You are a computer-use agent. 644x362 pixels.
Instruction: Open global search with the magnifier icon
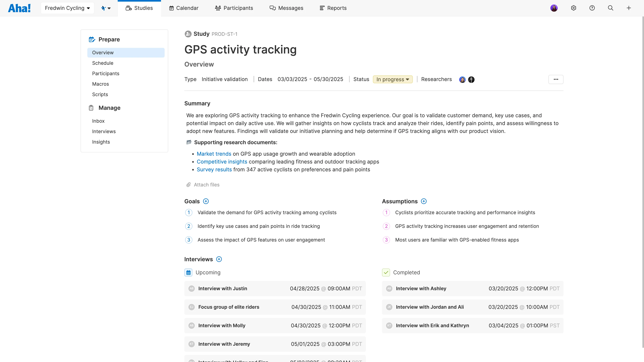point(611,8)
